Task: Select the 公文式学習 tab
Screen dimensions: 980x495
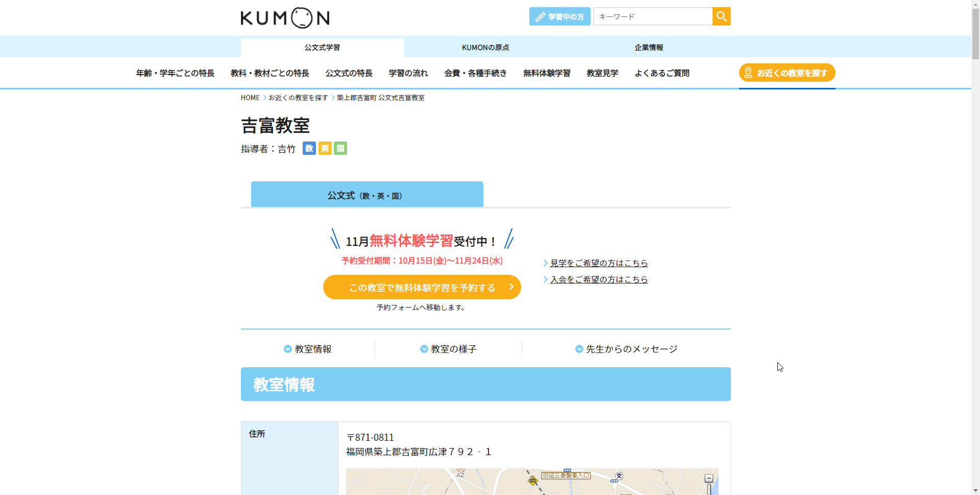Action: [x=323, y=48]
